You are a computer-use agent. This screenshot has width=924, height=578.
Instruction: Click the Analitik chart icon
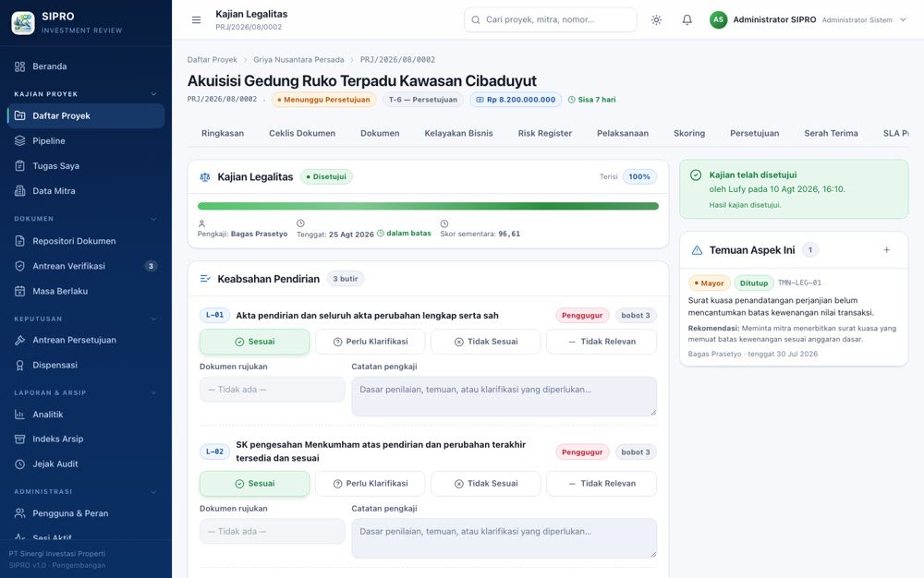[20, 415]
